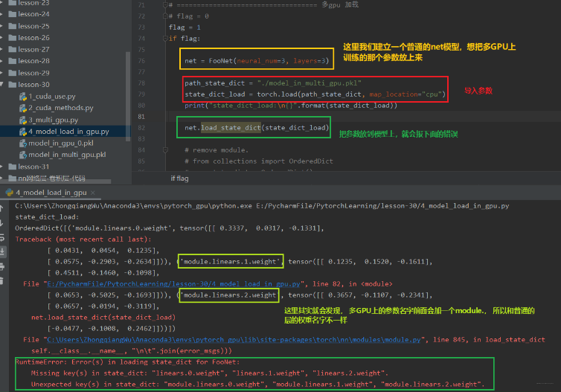Viewport: 561px width, 392px height.
Task: Click the Down the Stack Trace arrow icon
Action: [x=1, y=223]
